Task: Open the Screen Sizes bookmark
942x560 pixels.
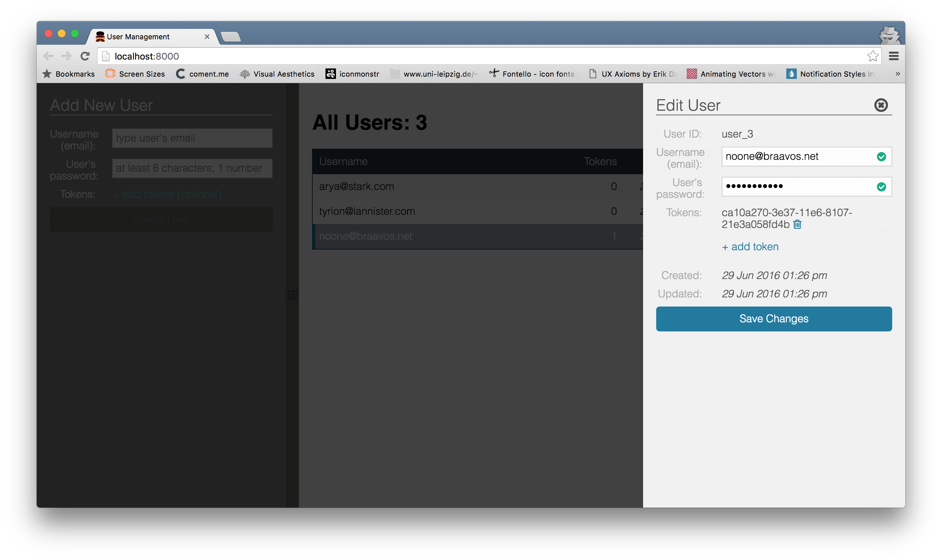Action: click(x=135, y=74)
